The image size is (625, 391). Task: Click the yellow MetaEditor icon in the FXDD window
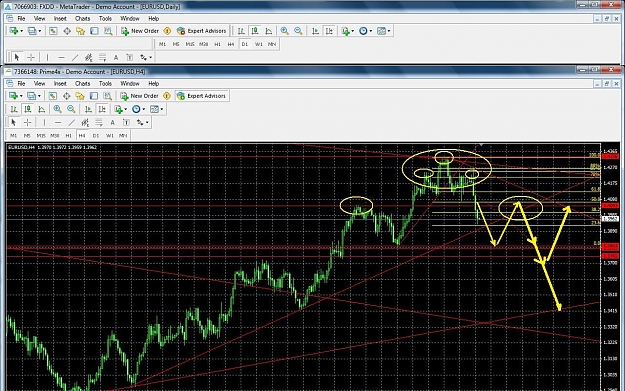coord(167,31)
